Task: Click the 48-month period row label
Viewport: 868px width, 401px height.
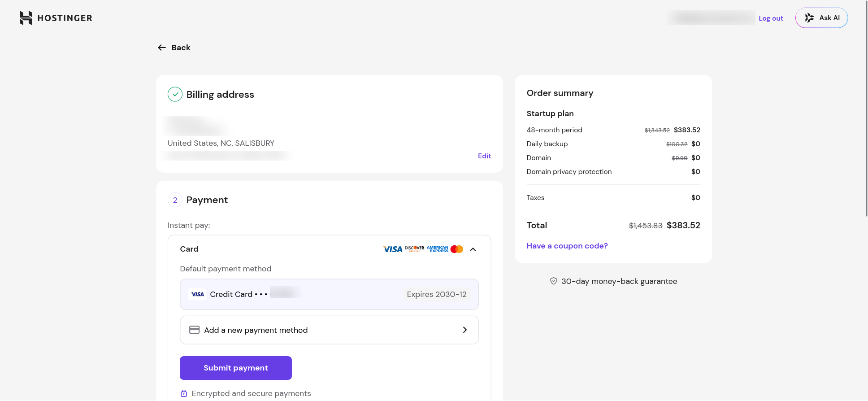Action: (555, 130)
